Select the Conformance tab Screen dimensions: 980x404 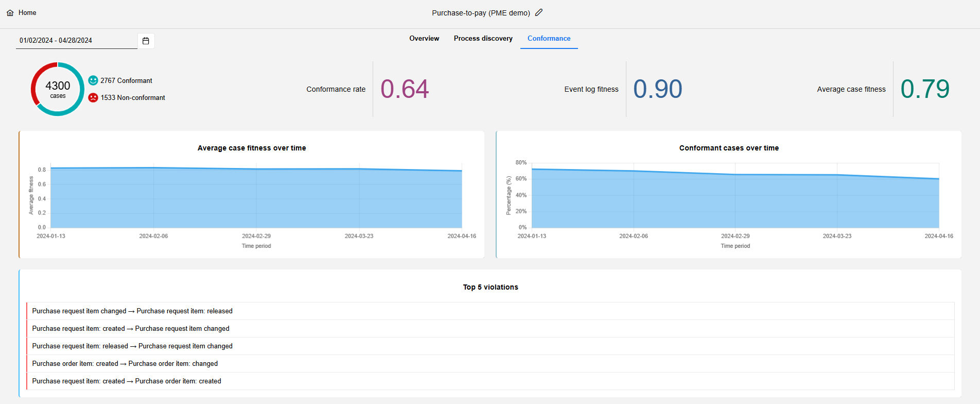click(549, 39)
